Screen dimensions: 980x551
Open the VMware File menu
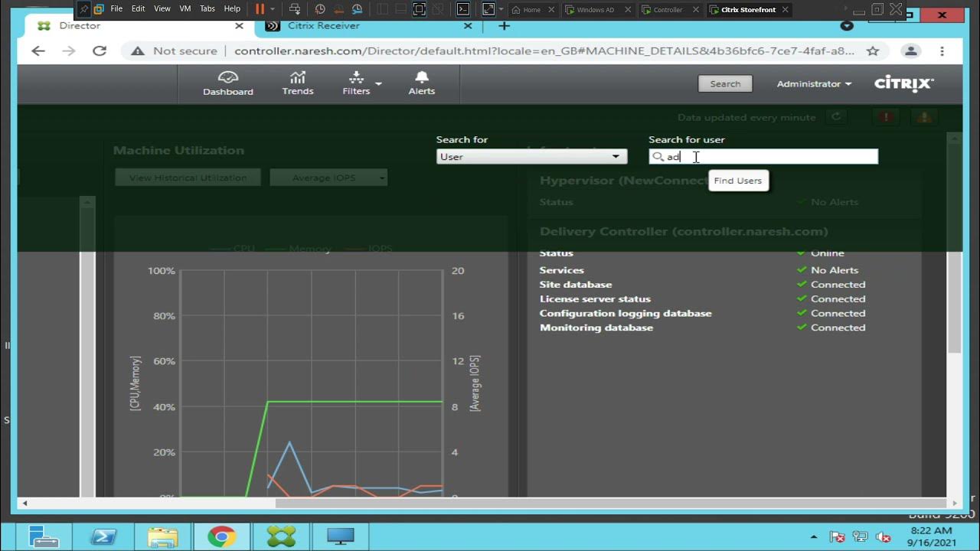click(116, 9)
